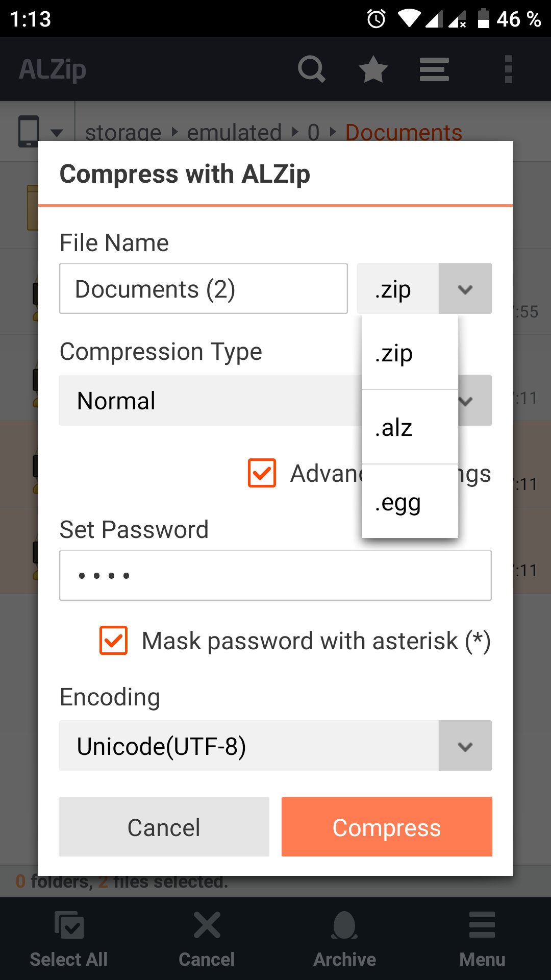Collapse the file extension dropdown arrow
This screenshot has width=551, height=980.
point(465,288)
